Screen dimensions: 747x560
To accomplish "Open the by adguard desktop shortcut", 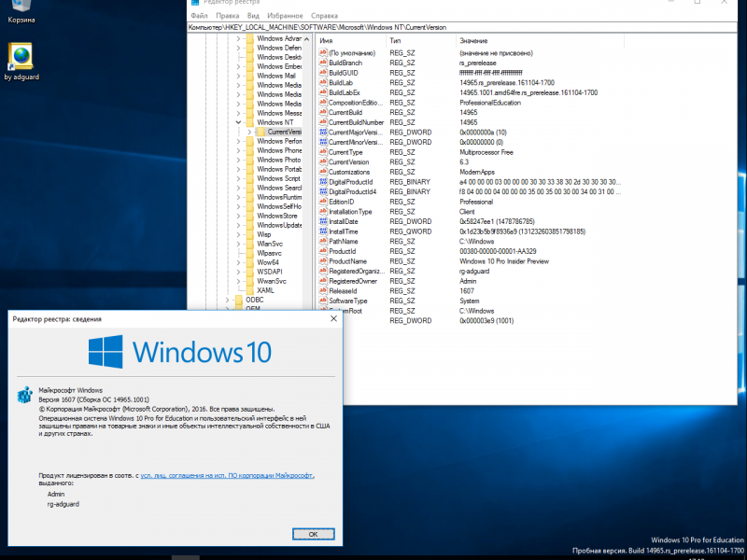I will [21, 62].
